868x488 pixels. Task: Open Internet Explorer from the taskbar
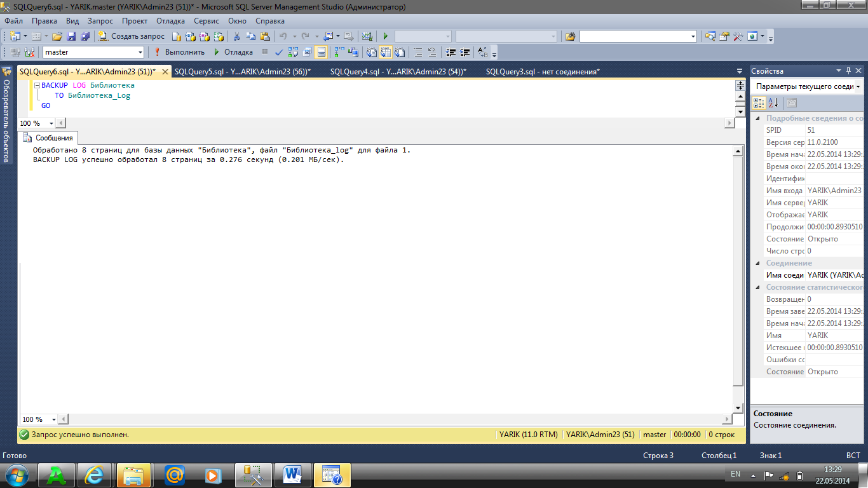click(95, 475)
